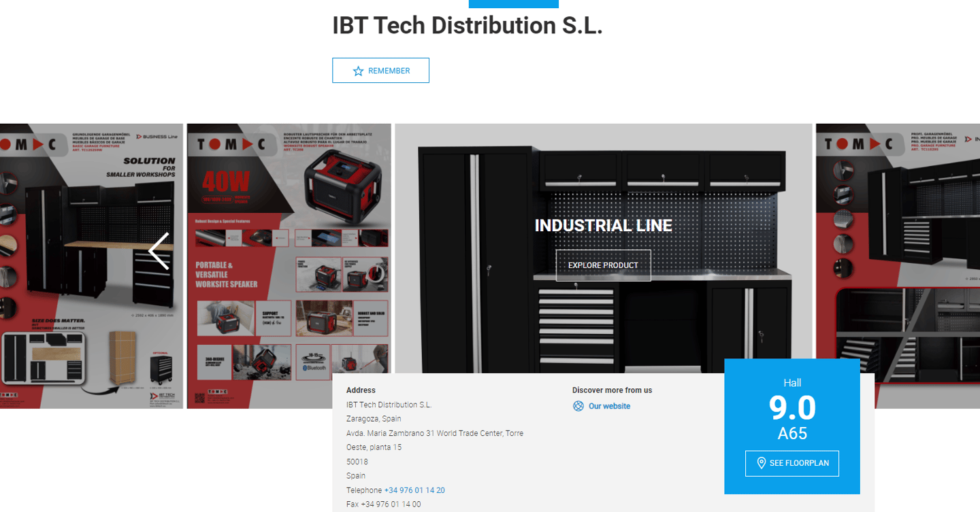Click the IBT Tech Distribution S.L. heading
Viewport: 980px width, 512px height.
coord(468,26)
